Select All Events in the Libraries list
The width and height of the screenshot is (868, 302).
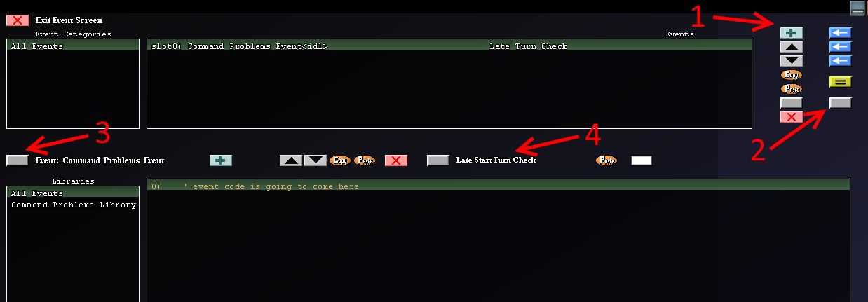73,193
